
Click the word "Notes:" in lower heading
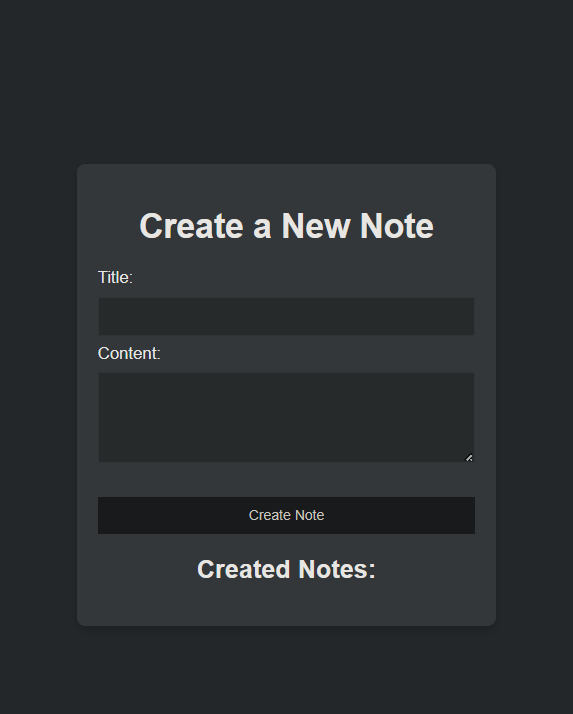[x=337, y=569]
